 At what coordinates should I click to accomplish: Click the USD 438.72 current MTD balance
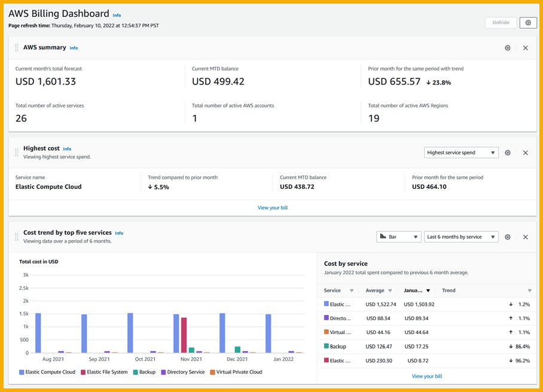click(x=297, y=187)
